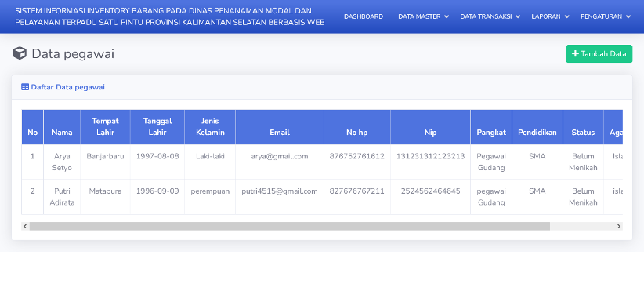Click the Tambah Data button

pyautogui.click(x=599, y=54)
